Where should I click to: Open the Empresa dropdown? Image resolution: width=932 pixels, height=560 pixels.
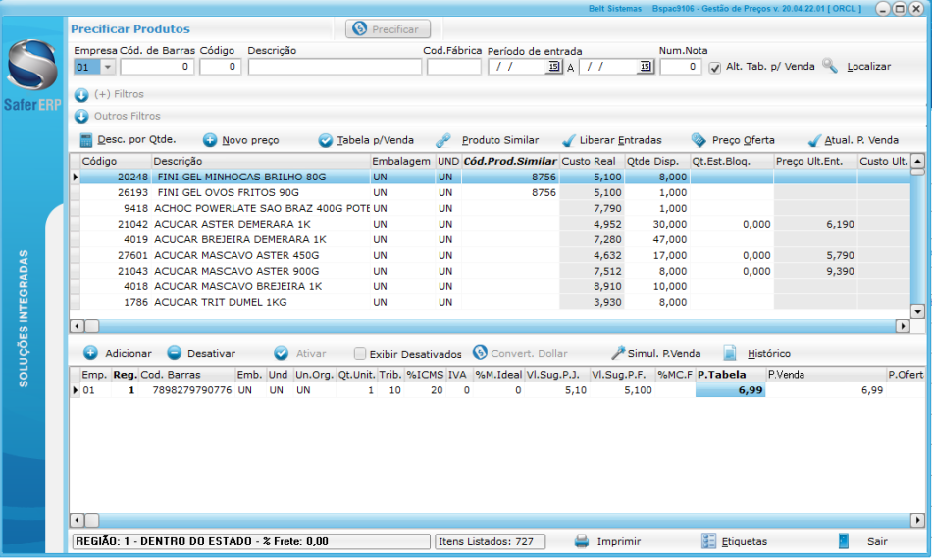click(107, 67)
